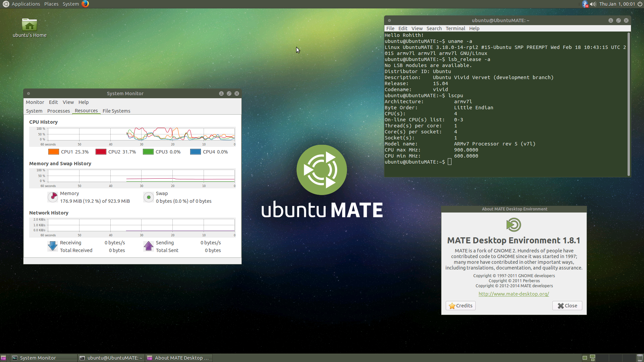The width and height of the screenshot is (644, 362).
Task: Click the speaker/volume icon in system tray
Action: point(593,4)
